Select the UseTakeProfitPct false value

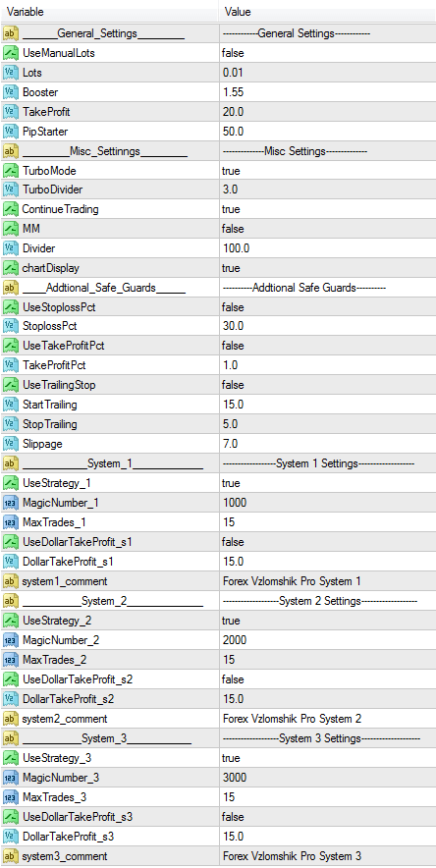pyautogui.click(x=233, y=346)
